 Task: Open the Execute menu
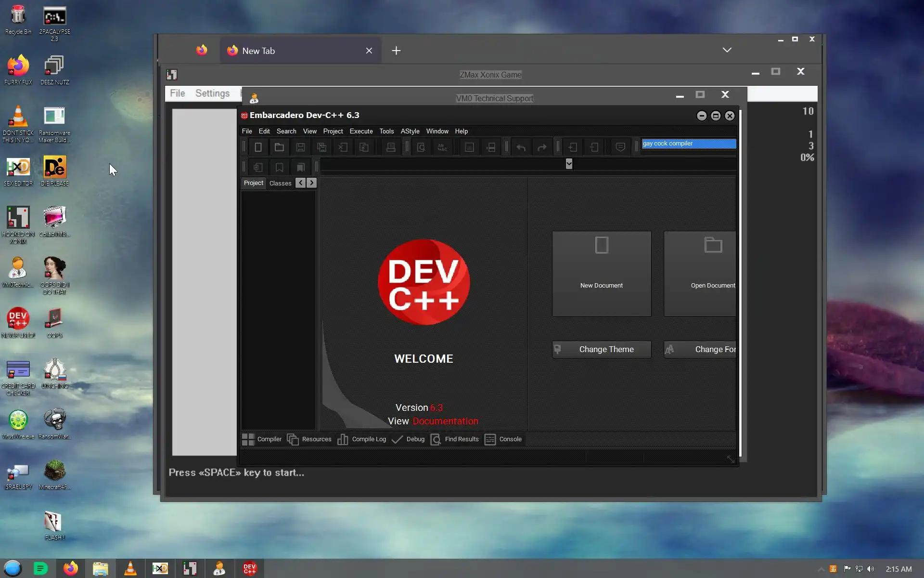[x=361, y=131]
